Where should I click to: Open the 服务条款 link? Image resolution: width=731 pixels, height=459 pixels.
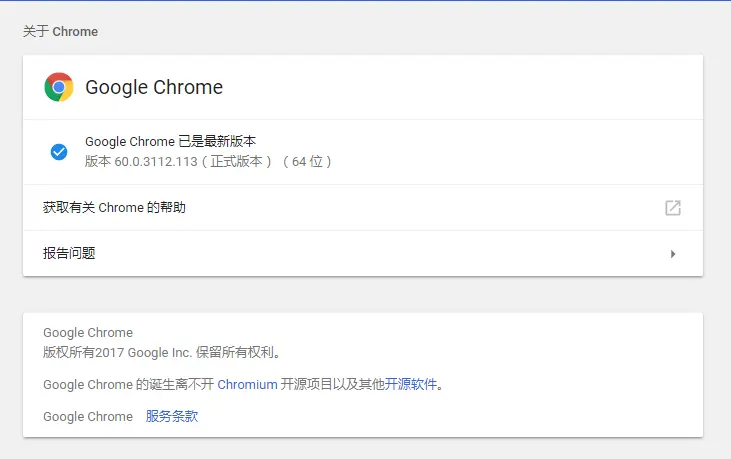(x=172, y=416)
